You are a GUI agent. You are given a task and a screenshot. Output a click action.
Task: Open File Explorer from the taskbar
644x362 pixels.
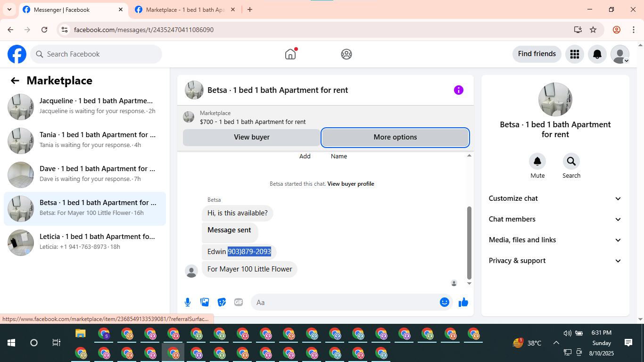81,333
